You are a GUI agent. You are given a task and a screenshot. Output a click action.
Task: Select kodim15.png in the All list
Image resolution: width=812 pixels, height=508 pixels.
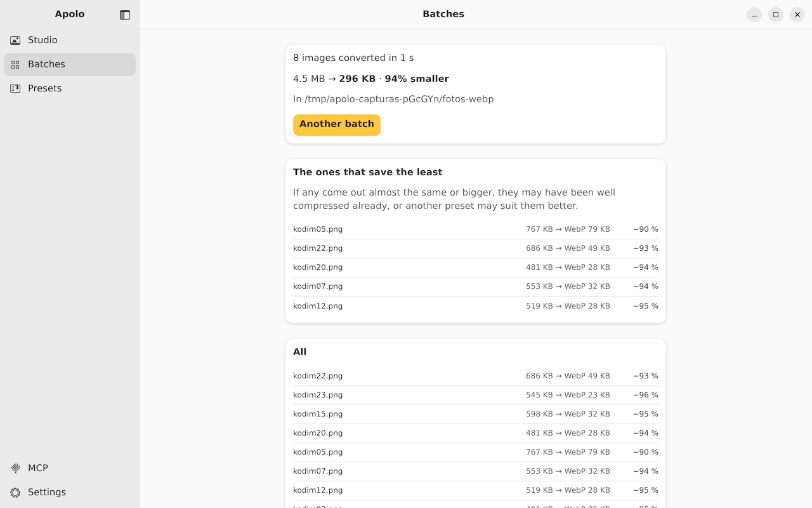[476, 414]
